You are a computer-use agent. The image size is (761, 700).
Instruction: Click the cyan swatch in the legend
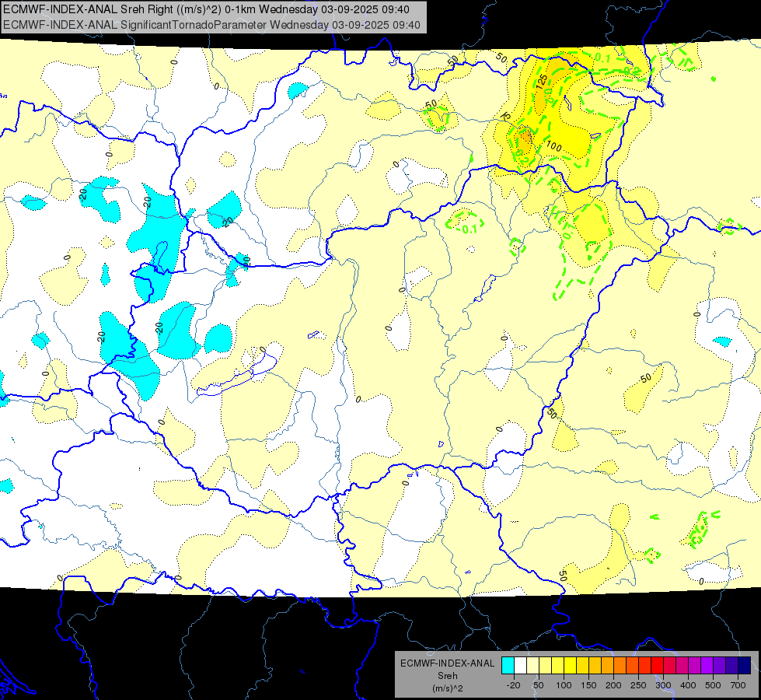[x=508, y=665]
